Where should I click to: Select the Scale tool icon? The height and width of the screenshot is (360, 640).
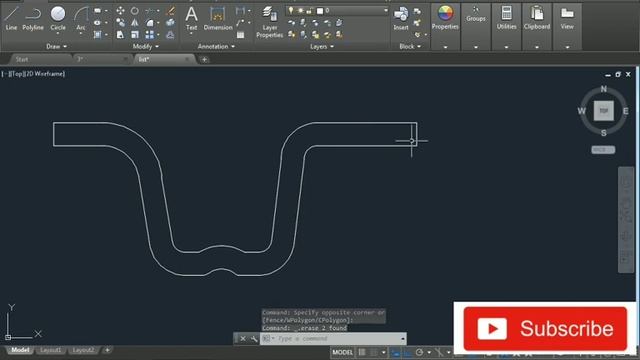coord(135,35)
